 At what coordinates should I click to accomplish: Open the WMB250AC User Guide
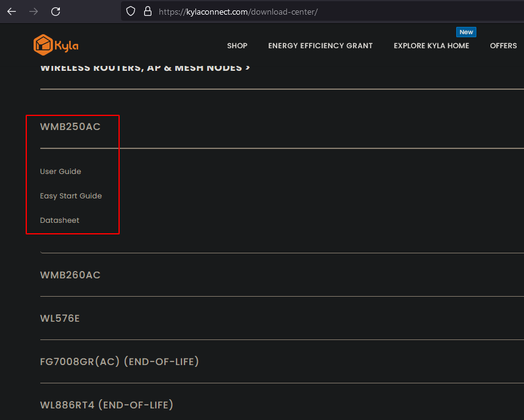pyautogui.click(x=60, y=172)
